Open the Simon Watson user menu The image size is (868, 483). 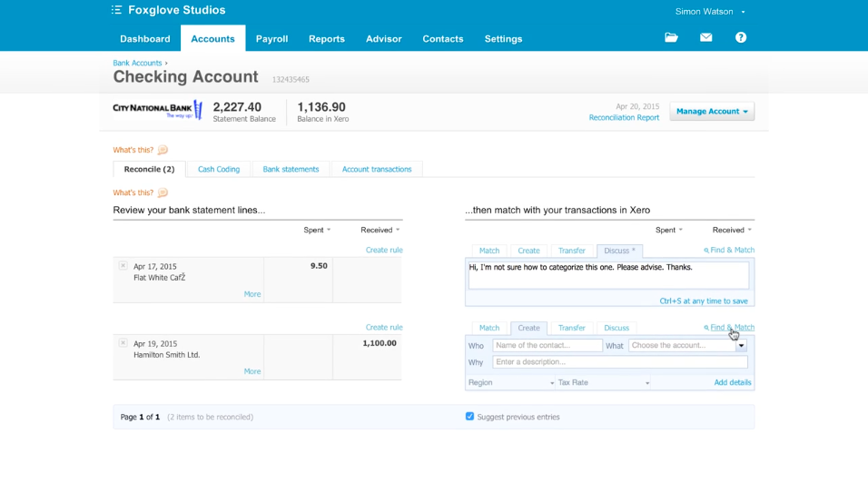pyautogui.click(x=710, y=12)
